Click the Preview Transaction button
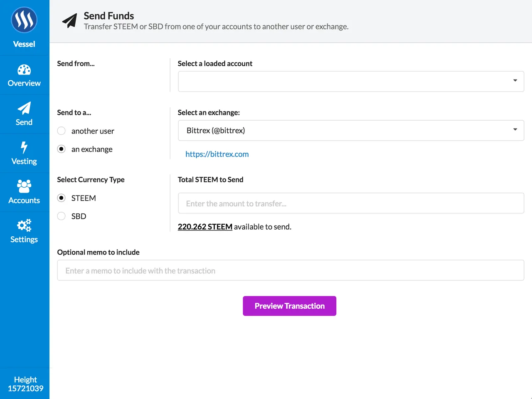 click(290, 306)
